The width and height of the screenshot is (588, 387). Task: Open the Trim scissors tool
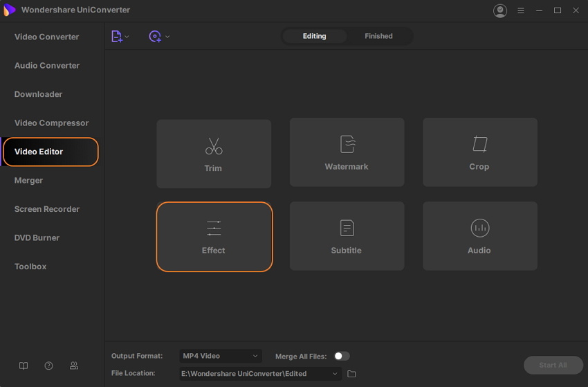213,154
